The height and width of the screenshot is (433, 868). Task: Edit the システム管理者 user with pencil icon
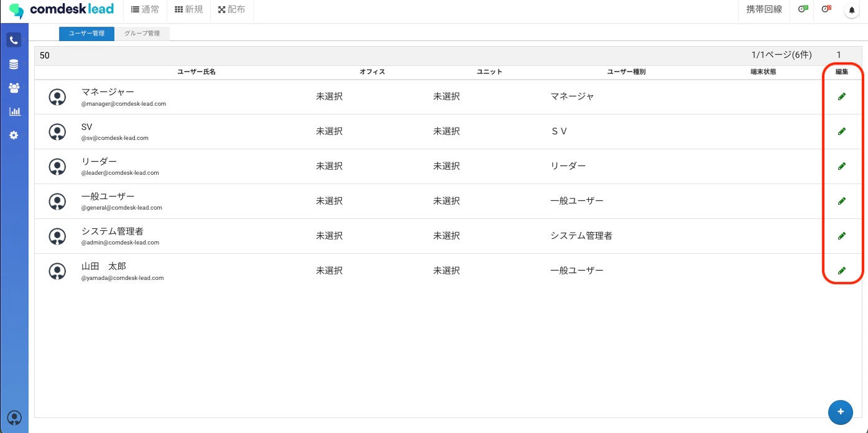[842, 236]
